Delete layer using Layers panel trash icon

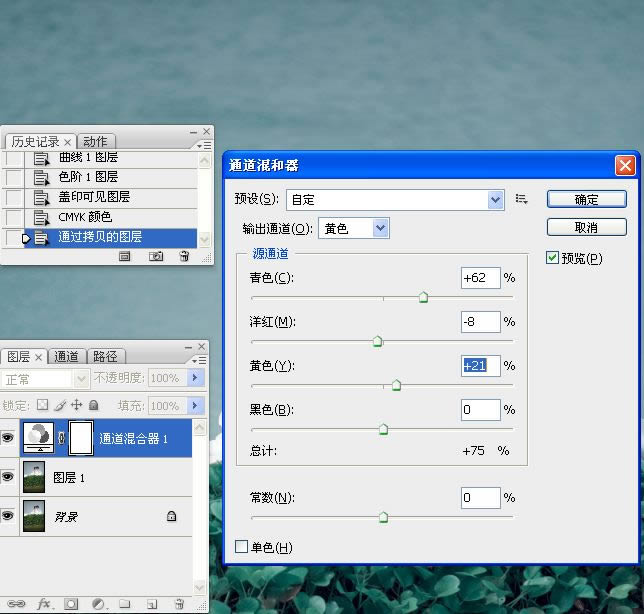coord(178,604)
